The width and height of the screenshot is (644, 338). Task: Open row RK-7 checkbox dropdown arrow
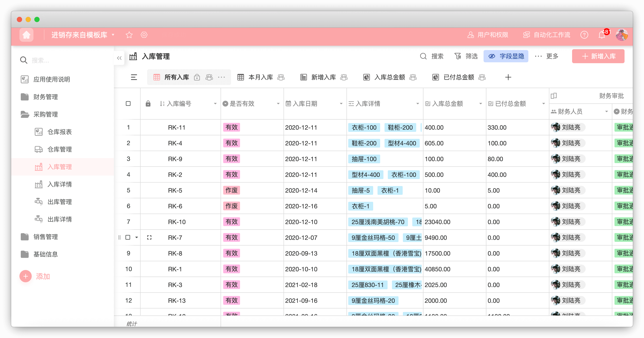click(136, 237)
